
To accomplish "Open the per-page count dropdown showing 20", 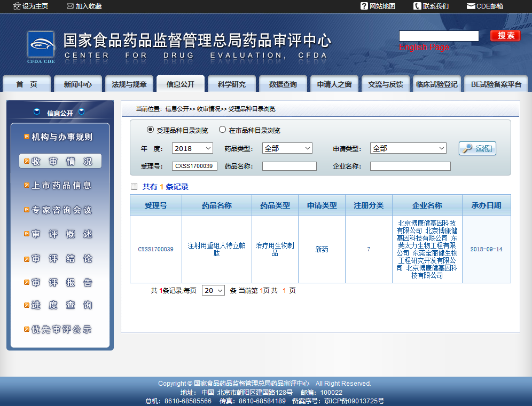I will [213, 290].
